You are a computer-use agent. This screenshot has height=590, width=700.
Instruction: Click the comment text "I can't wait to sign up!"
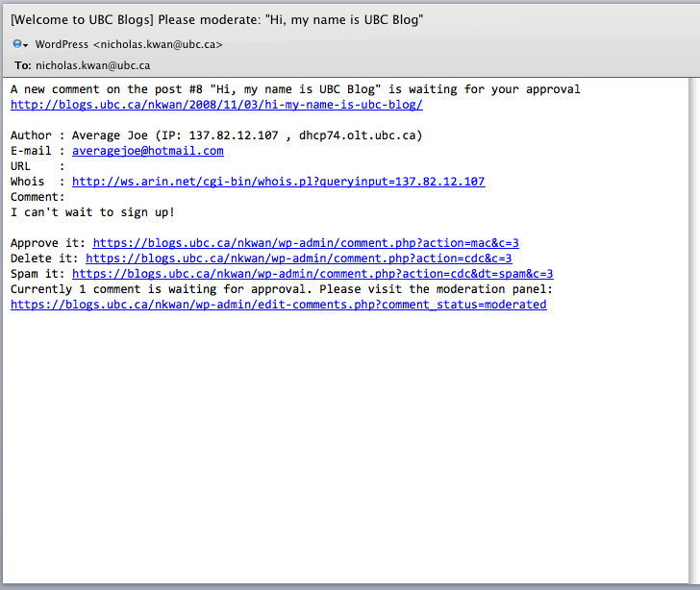(x=92, y=212)
